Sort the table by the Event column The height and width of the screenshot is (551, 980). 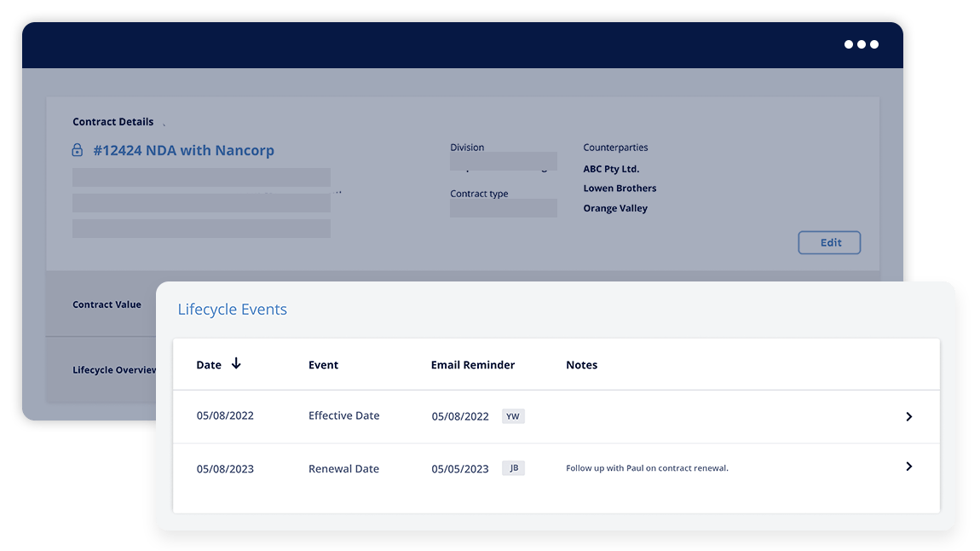point(323,364)
